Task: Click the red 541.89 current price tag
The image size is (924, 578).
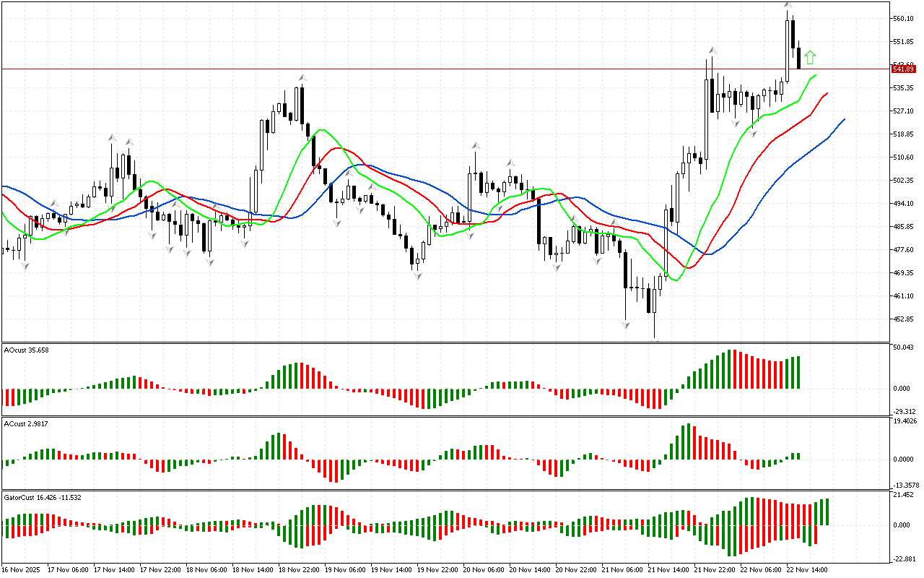Action: point(904,68)
